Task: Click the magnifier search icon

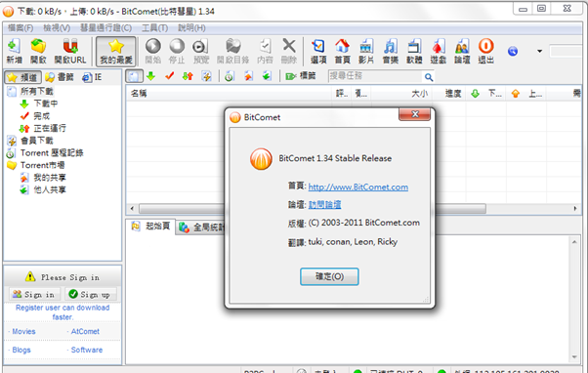Action: pyautogui.click(x=429, y=77)
